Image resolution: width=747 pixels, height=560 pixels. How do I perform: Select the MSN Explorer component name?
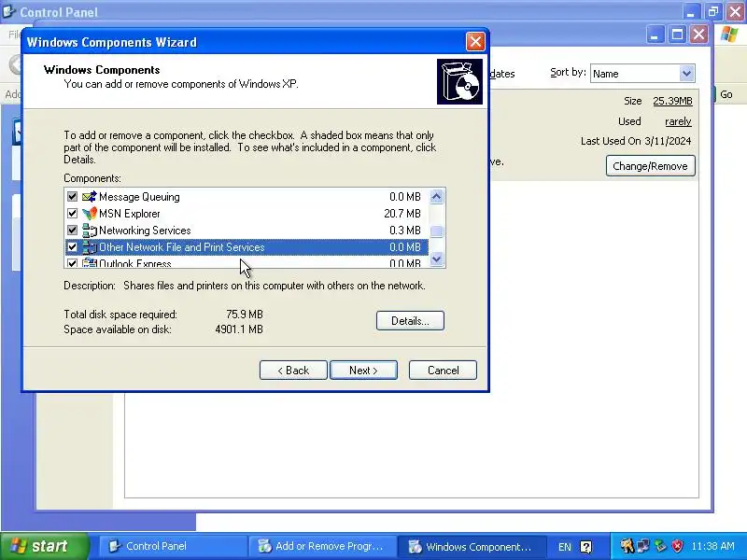pos(130,214)
